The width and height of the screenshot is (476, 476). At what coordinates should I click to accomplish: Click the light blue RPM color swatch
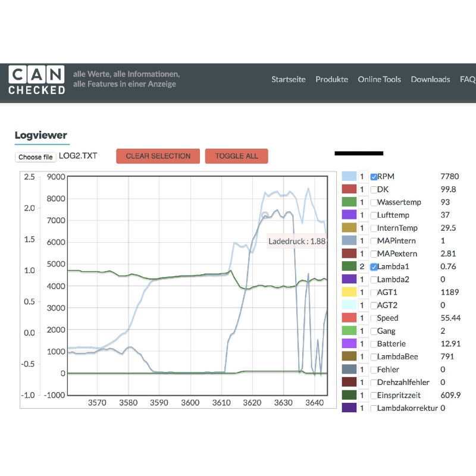349,177
